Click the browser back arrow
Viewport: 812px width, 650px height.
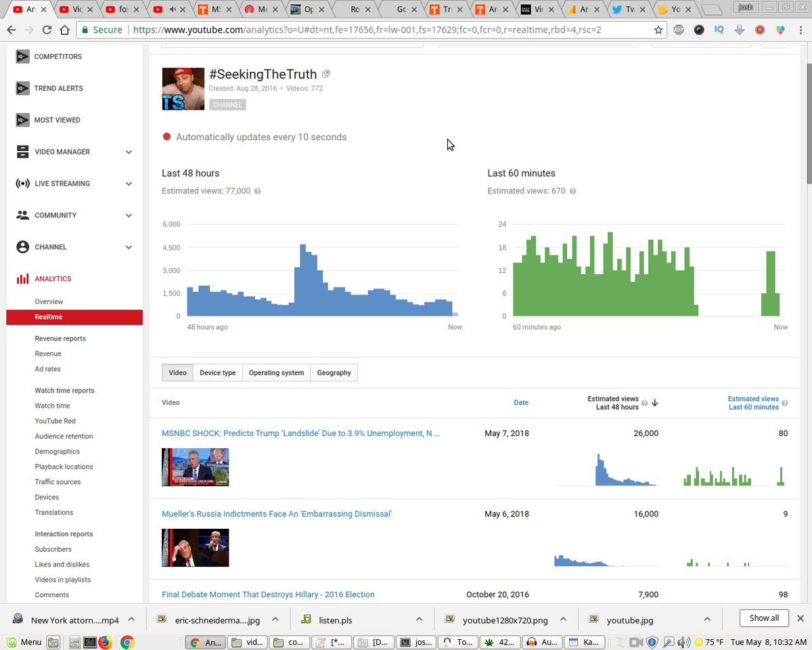coord(12,30)
